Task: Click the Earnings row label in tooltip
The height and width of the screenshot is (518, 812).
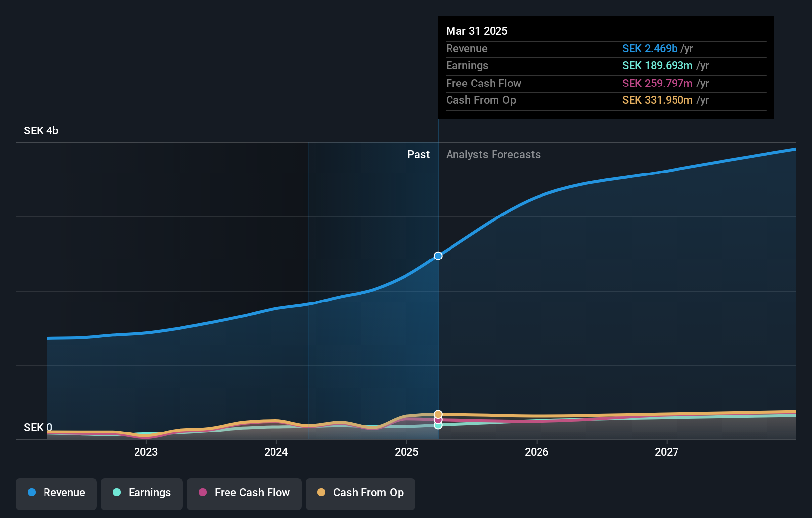Action: [467, 65]
